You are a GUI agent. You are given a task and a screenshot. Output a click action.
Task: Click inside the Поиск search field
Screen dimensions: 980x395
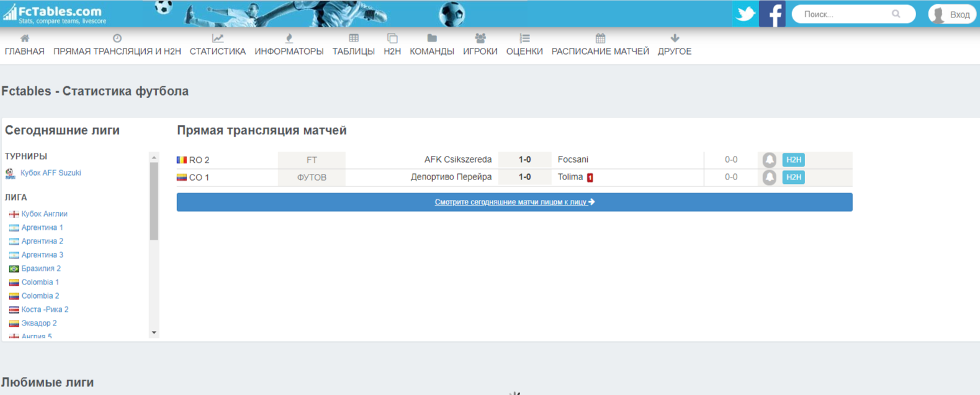pos(845,14)
